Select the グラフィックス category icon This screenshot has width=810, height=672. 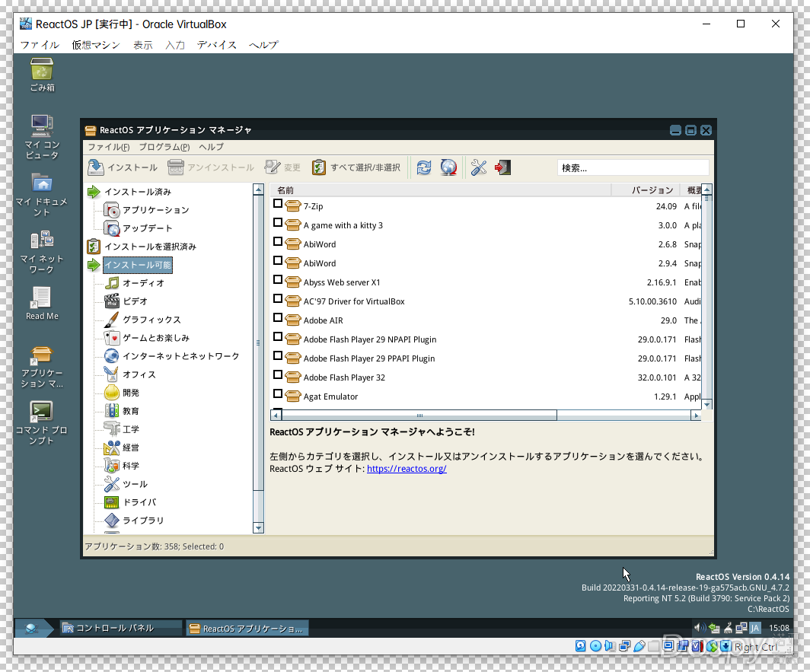click(x=112, y=320)
